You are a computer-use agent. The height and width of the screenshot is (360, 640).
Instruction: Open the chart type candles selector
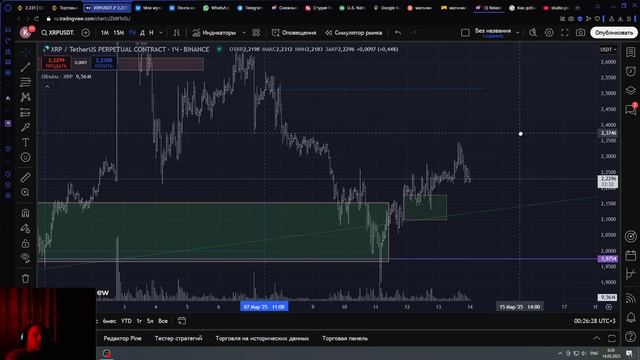pos(176,33)
